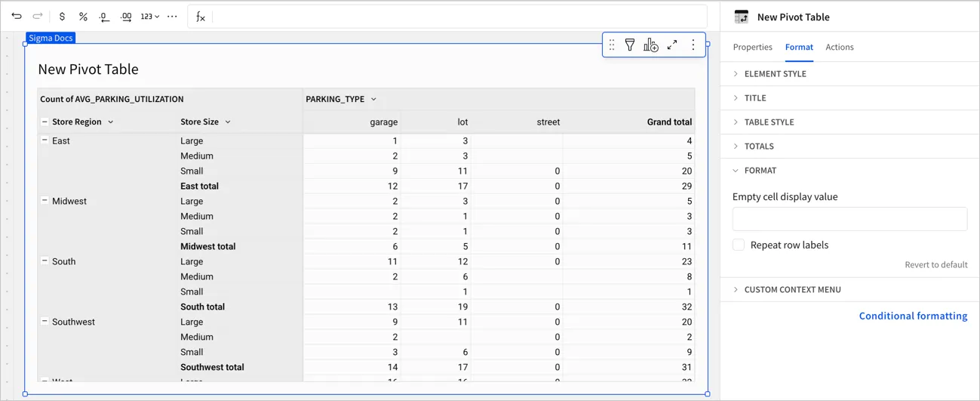Click the Sigma Docs label tag
The image size is (980, 401).
point(51,38)
